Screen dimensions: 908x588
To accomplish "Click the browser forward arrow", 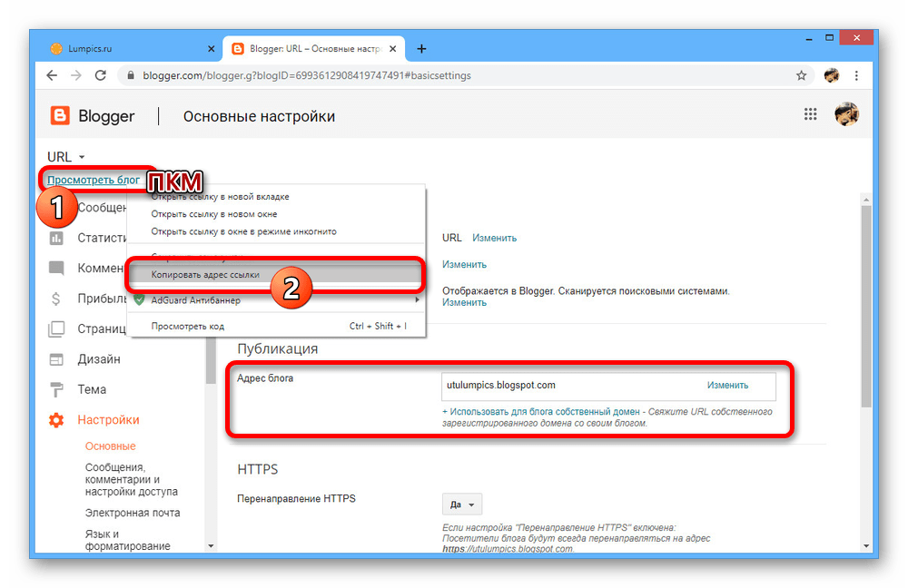I will (x=76, y=75).
